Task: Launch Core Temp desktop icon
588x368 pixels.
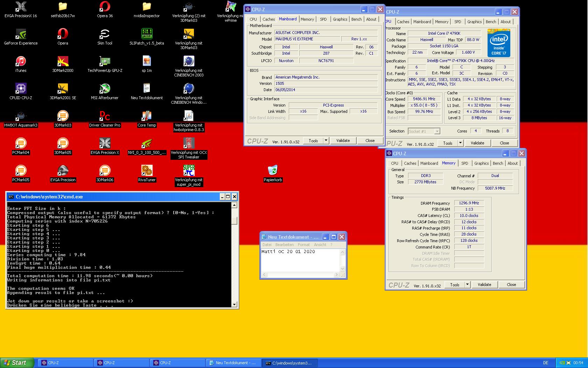Action: pyautogui.click(x=147, y=119)
